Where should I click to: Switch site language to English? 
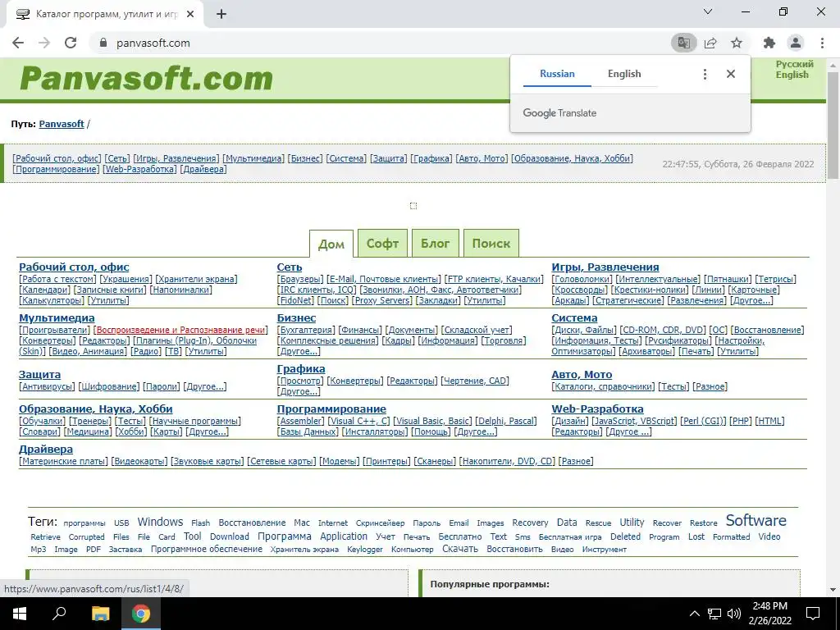point(792,75)
